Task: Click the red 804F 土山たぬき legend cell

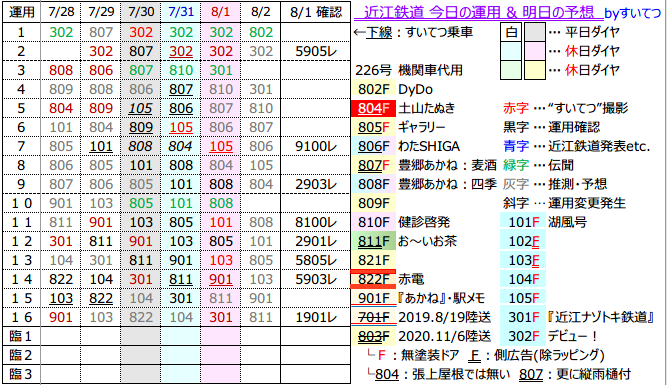Action: [373, 108]
